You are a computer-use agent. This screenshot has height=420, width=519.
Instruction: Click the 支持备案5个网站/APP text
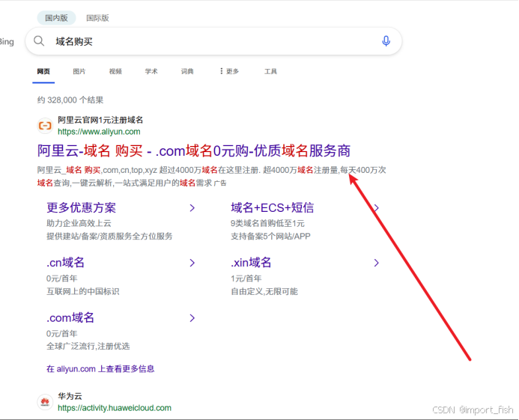click(270, 237)
